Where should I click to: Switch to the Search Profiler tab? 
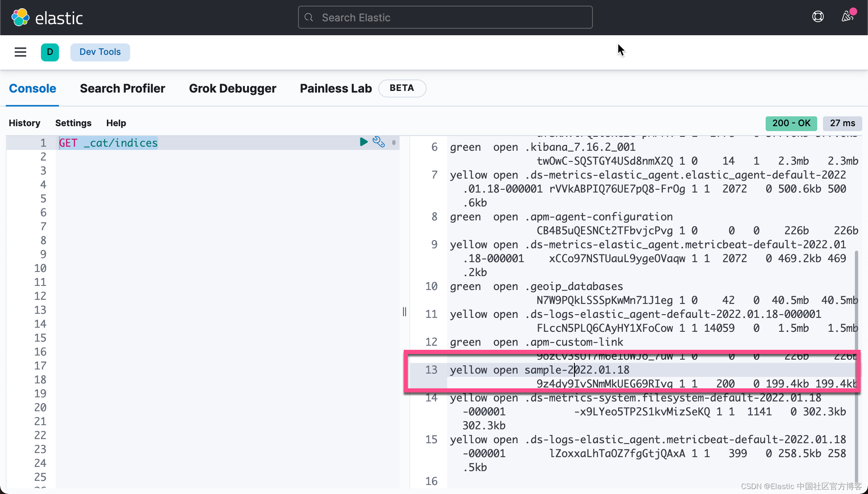click(x=122, y=88)
